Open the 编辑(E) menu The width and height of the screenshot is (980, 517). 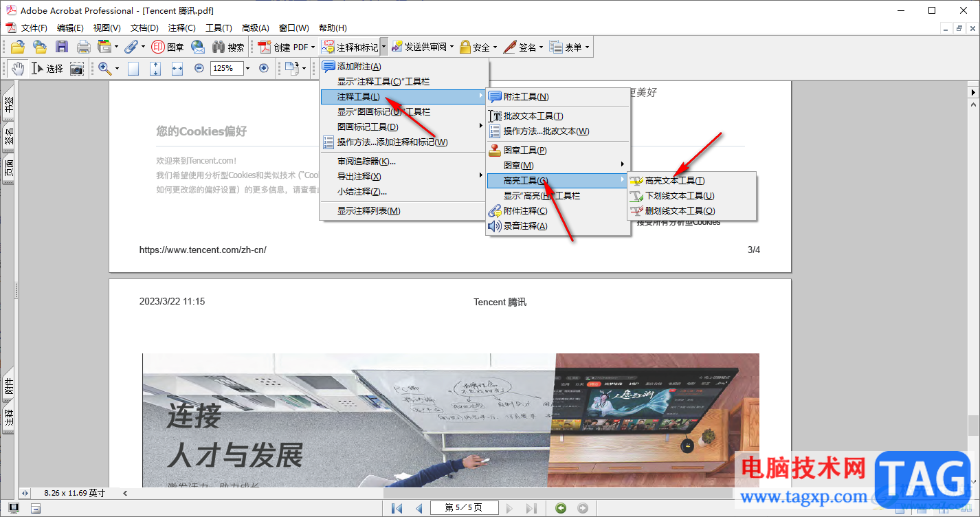[x=70, y=28]
